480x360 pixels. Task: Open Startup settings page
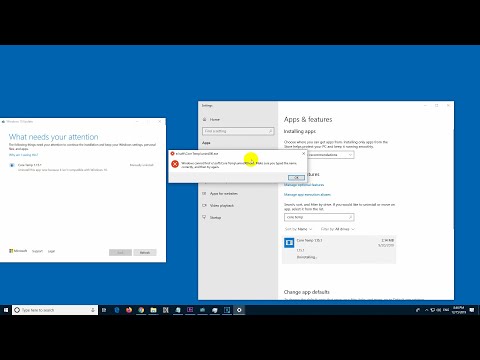pos(215,218)
